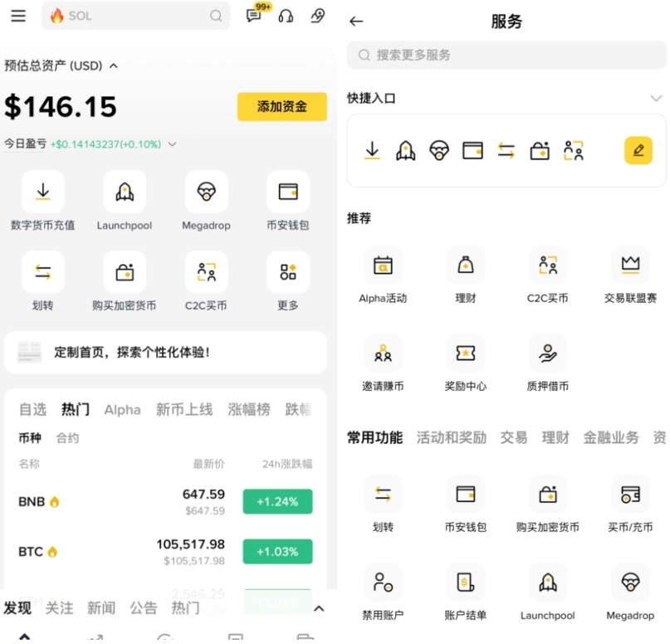Viewport: 670px width, 644px height.
Task: Switch to the 新币上线 tab
Action: (184, 409)
